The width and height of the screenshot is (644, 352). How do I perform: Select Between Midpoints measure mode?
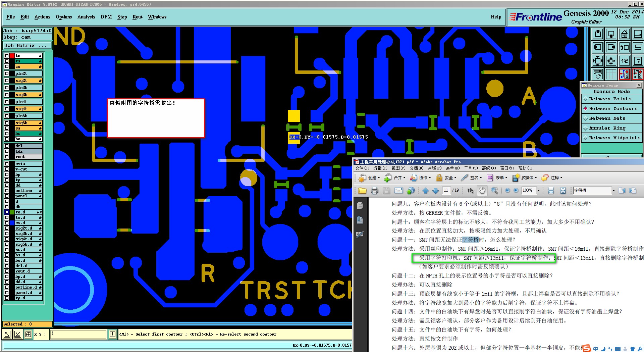coord(612,138)
